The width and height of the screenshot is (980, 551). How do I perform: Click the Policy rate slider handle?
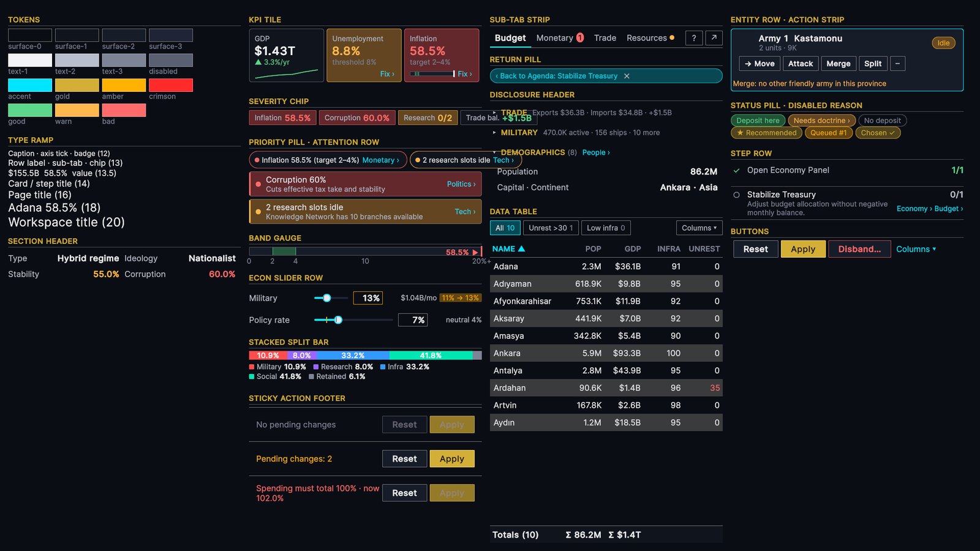[338, 320]
